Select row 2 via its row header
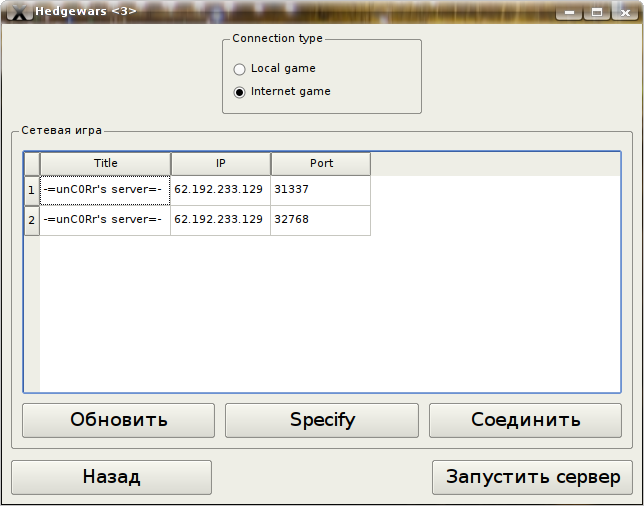The width and height of the screenshot is (644, 506). tap(31, 220)
